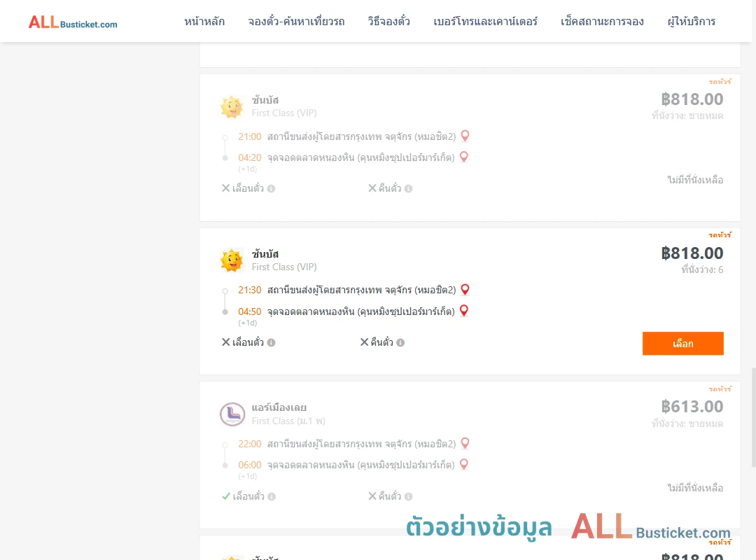Screen dimensions: 756x560
Task: Click the ALLBusticket.com logo in header
Action: pyautogui.click(x=73, y=22)
